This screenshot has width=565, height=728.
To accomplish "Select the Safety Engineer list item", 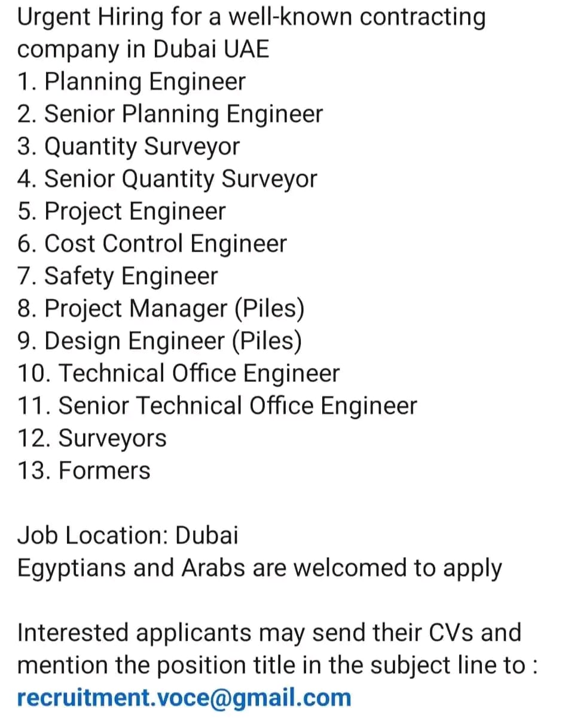I will coord(118,276).
